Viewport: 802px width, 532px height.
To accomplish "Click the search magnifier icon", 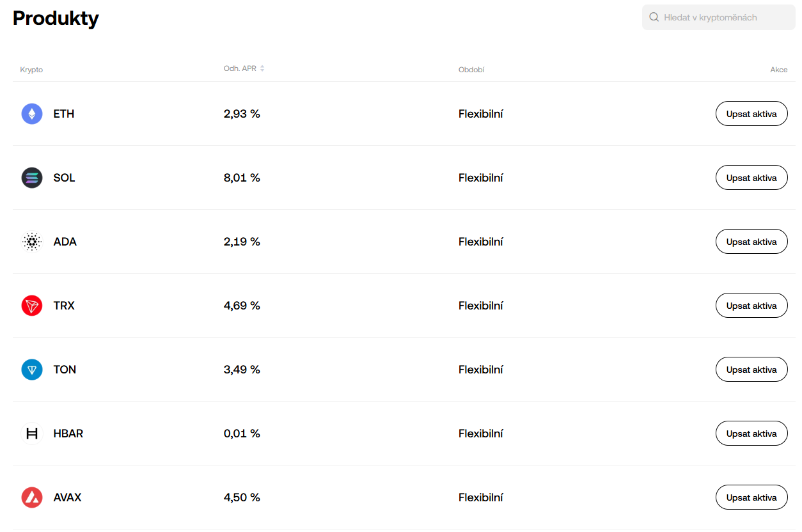I will click(x=654, y=17).
